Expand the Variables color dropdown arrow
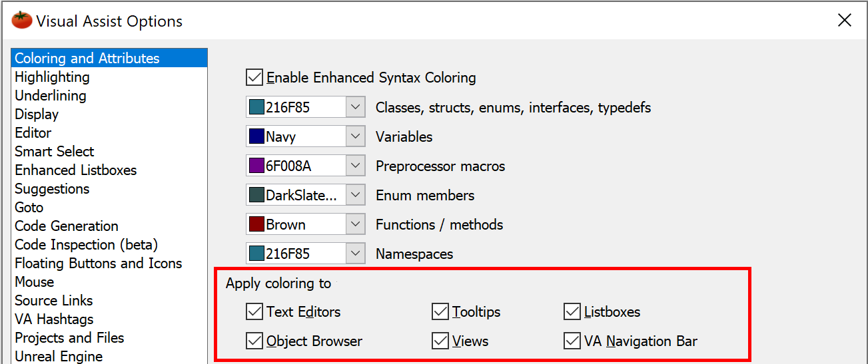 (x=356, y=136)
